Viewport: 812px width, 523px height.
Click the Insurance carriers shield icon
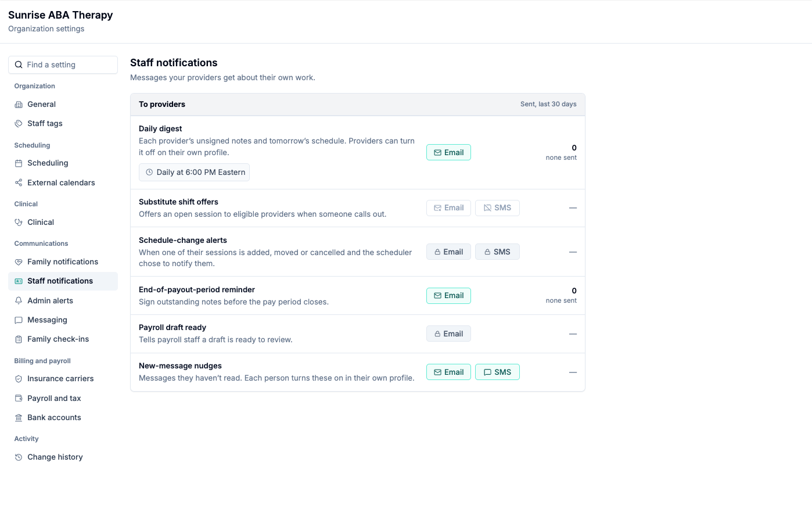[19, 379]
